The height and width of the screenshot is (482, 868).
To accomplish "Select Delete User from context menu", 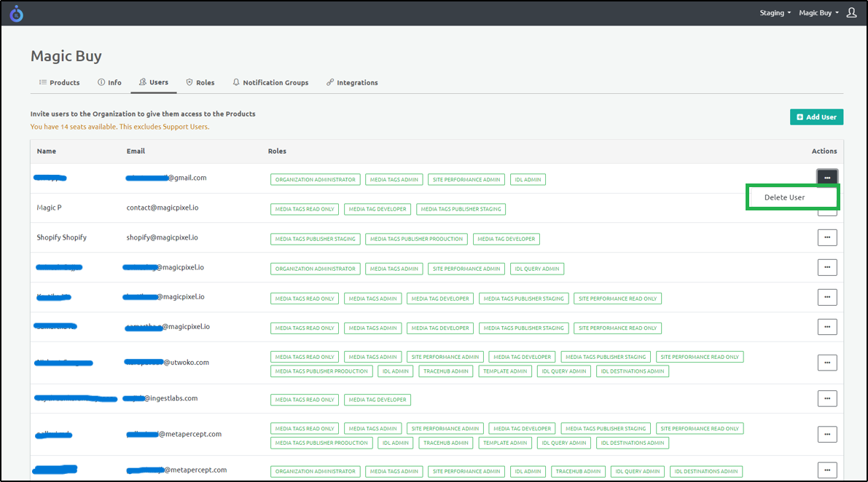I will click(785, 197).
